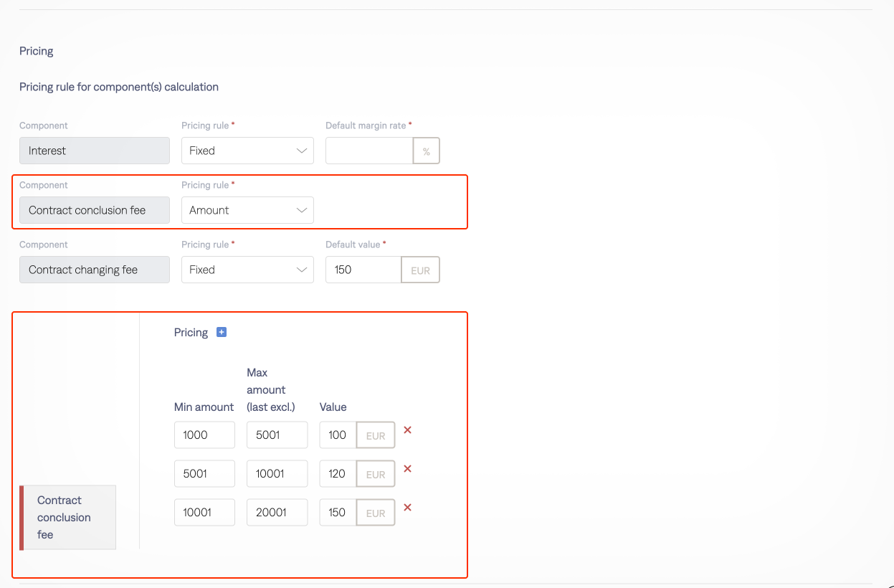Click the Max amount field containing 5001
Screen dimensions: 894x588
(277, 435)
